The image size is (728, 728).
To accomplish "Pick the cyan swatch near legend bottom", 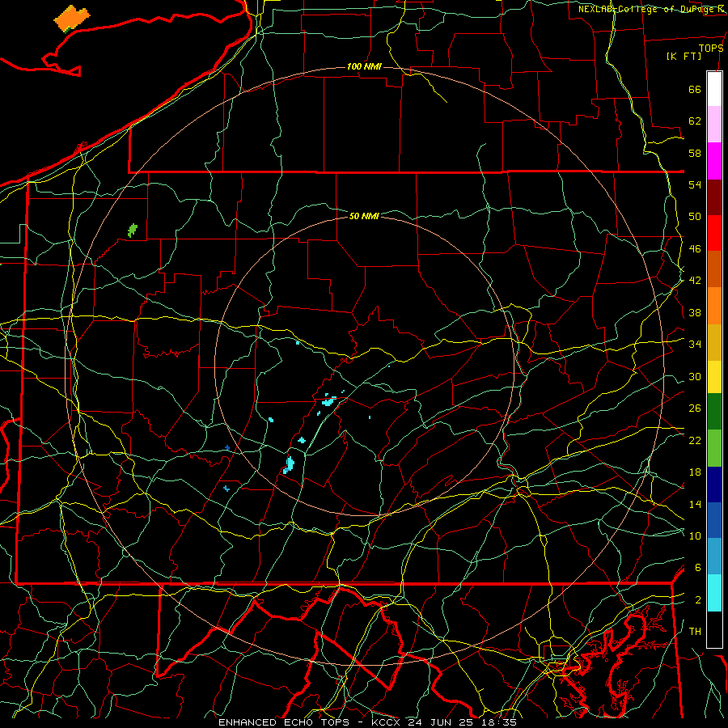I will [714, 593].
